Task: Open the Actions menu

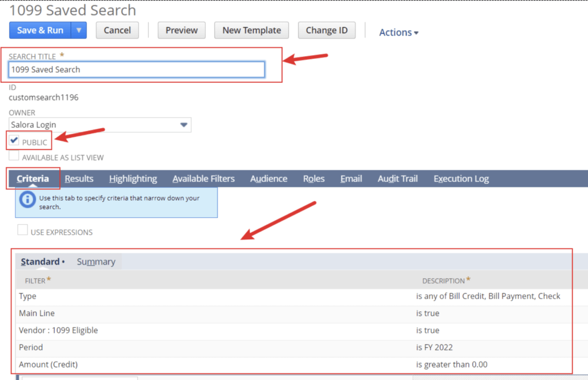Action: (x=399, y=32)
